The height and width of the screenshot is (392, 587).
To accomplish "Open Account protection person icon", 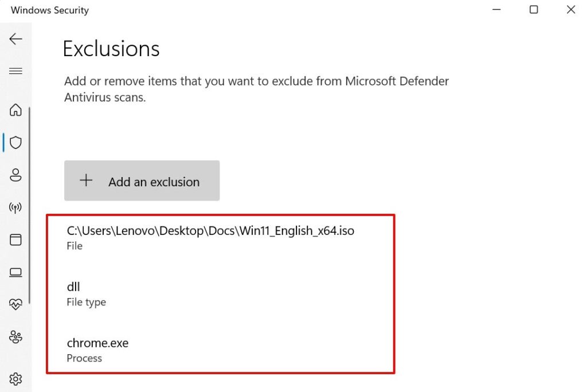I will pos(15,175).
